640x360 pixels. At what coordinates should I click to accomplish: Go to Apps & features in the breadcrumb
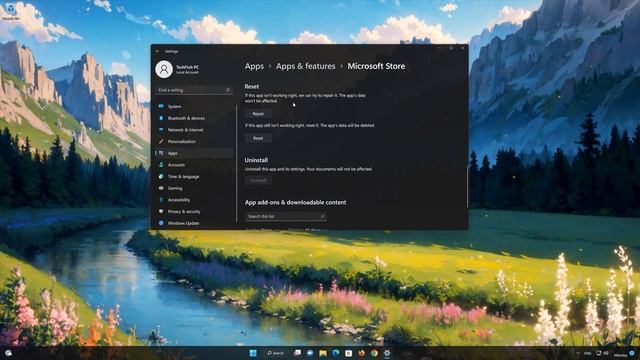pos(305,66)
